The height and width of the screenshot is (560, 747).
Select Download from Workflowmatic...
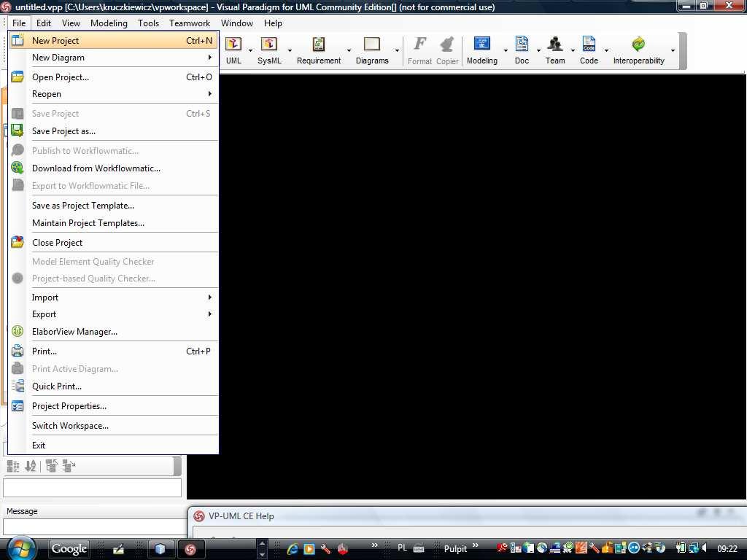click(113, 168)
